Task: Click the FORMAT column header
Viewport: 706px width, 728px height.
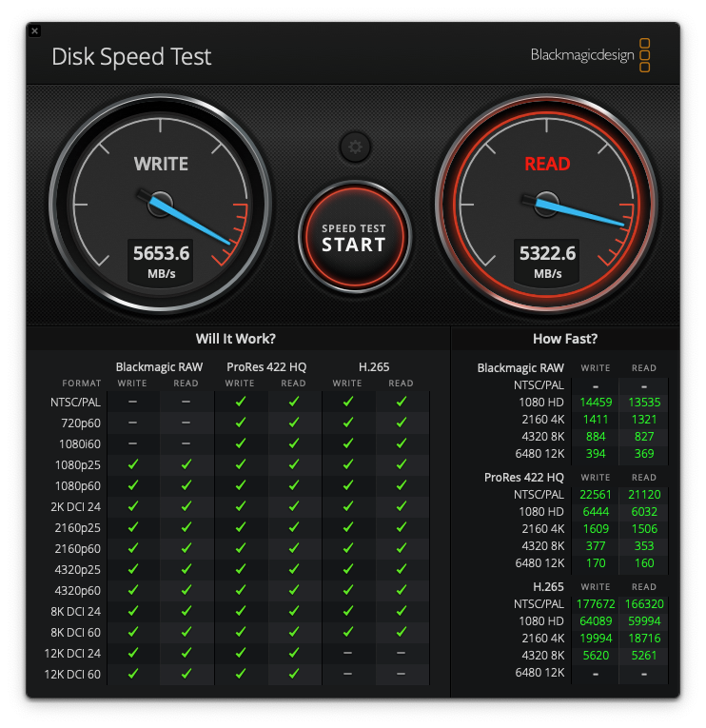Action: 81,384
